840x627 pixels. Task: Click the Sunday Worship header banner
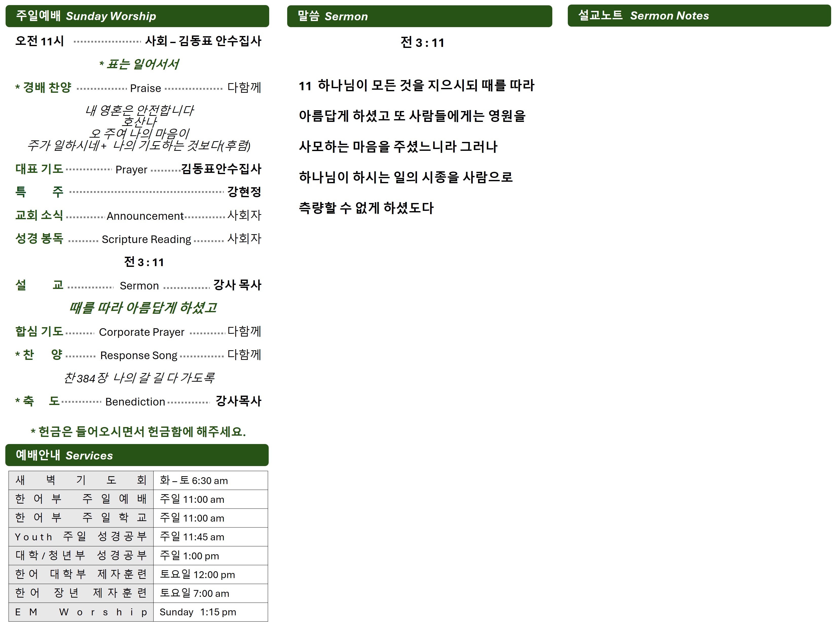click(x=137, y=16)
